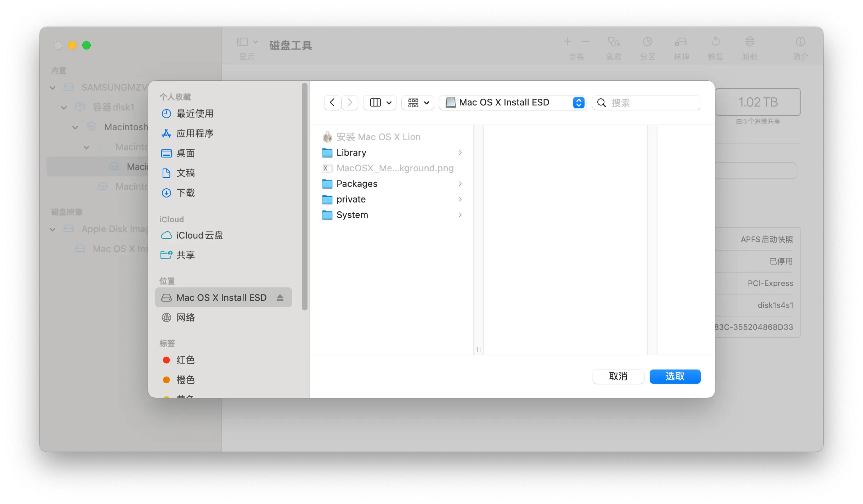
Task: Expand Library folder chevron
Action: click(x=460, y=153)
